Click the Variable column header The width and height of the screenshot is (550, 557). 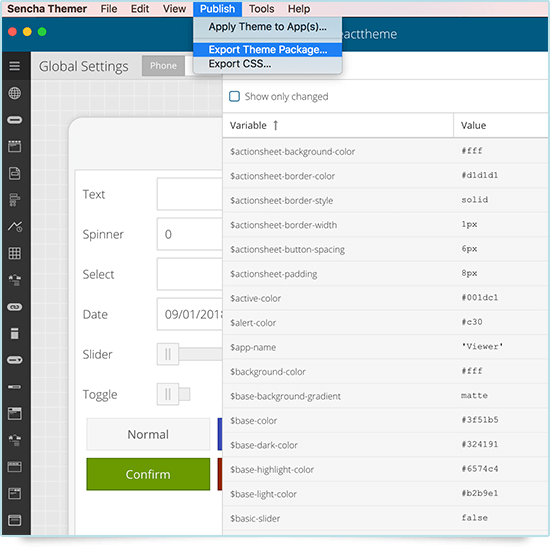(338, 125)
